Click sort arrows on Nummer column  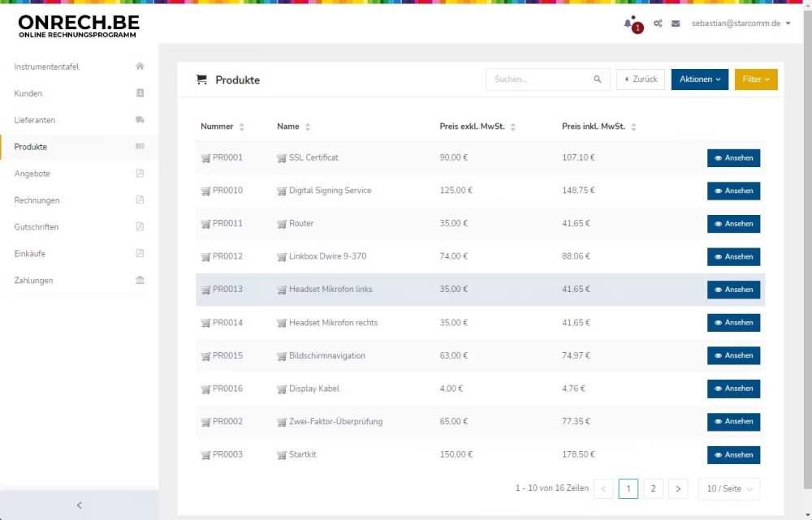[242, 127]
